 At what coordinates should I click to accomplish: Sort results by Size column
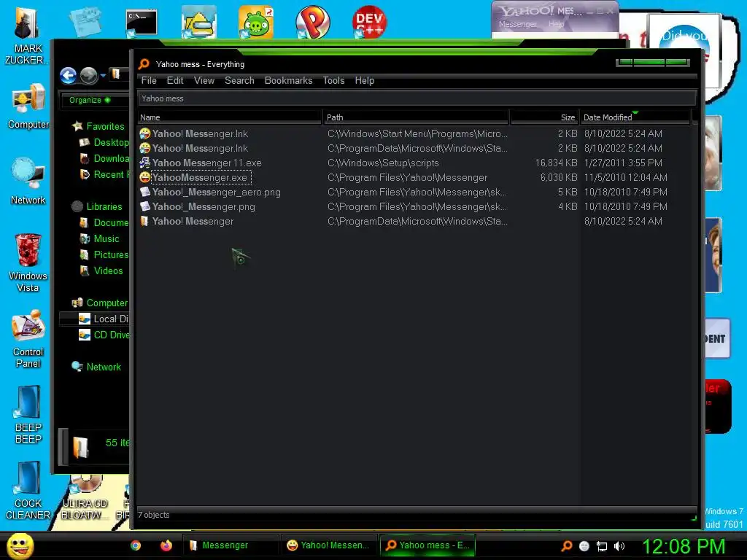(x=544, y=117)
